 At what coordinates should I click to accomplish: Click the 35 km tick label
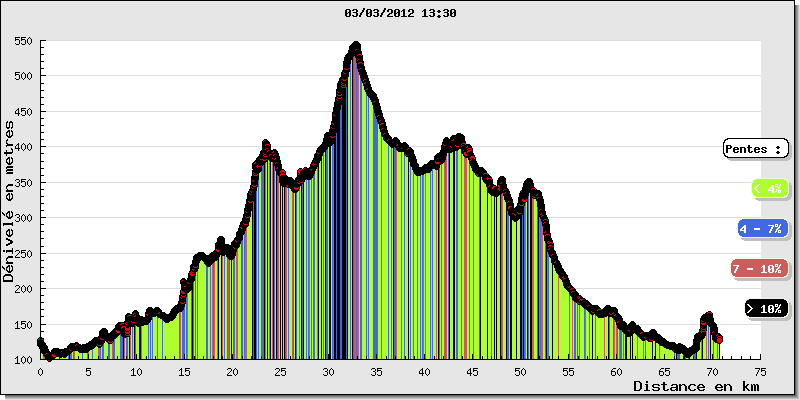pyautogui.click(x=376, y=371)
